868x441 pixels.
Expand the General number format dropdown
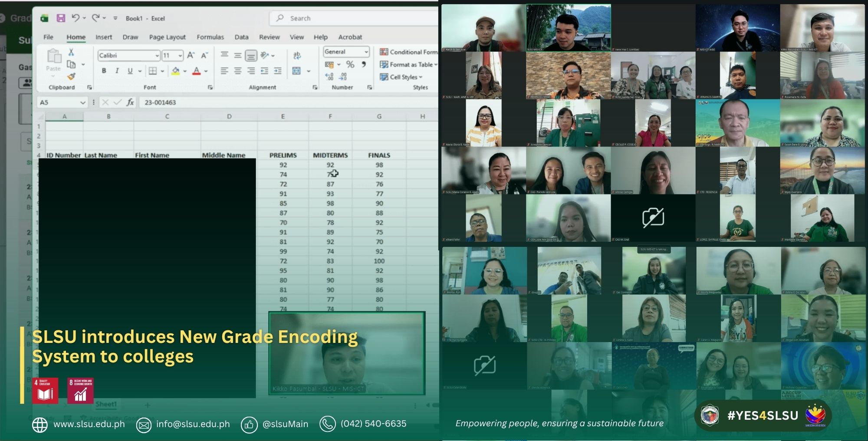coord(366,52)
